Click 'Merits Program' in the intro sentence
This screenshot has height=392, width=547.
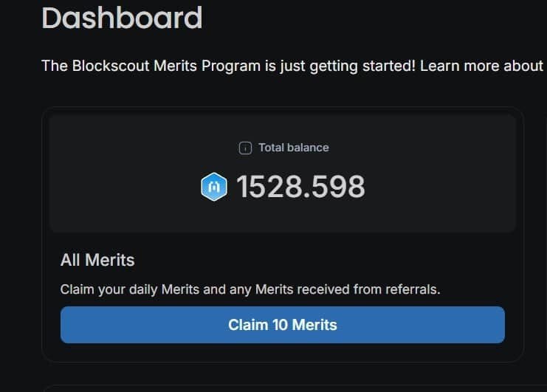[x=207, y=66]
